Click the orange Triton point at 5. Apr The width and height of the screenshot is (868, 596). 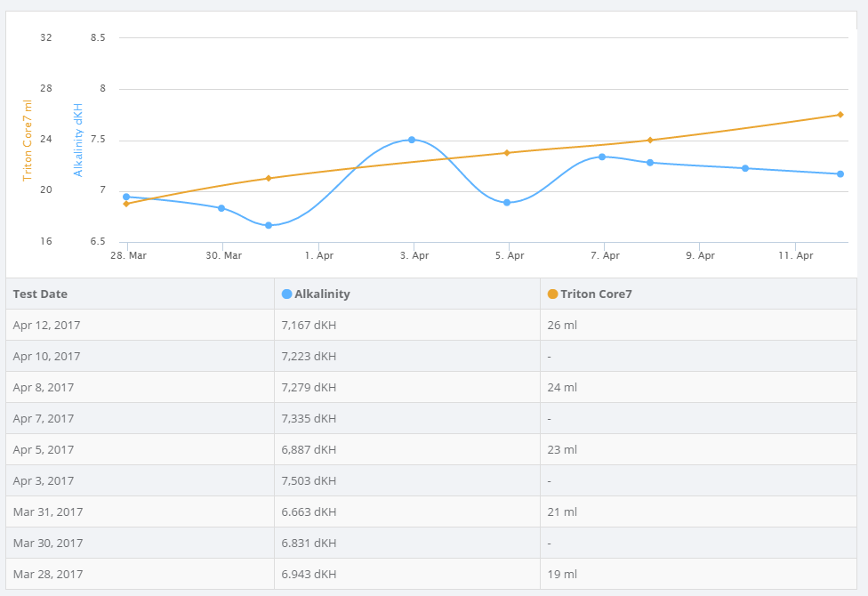[x=507, y=153]
